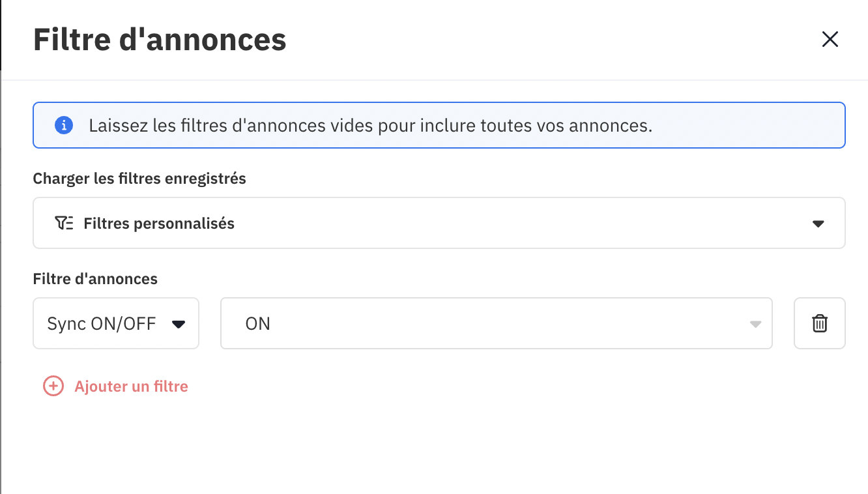Viewport: 868px width, 494px height.
Task: Add a filter via Ajouter un filtre
Action: [x=115, y=386]
